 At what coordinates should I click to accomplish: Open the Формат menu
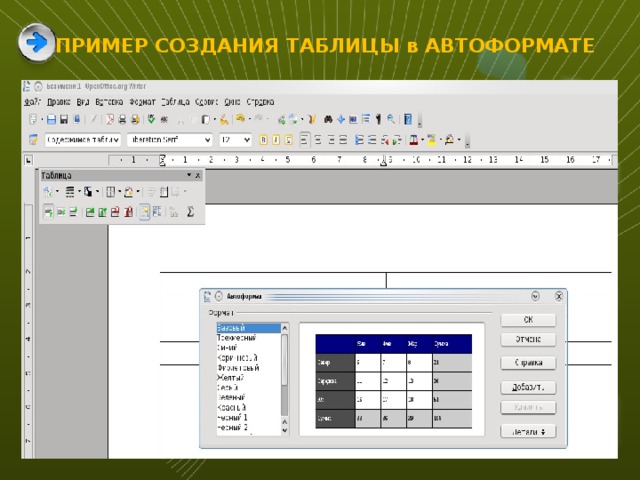[142, 102]
